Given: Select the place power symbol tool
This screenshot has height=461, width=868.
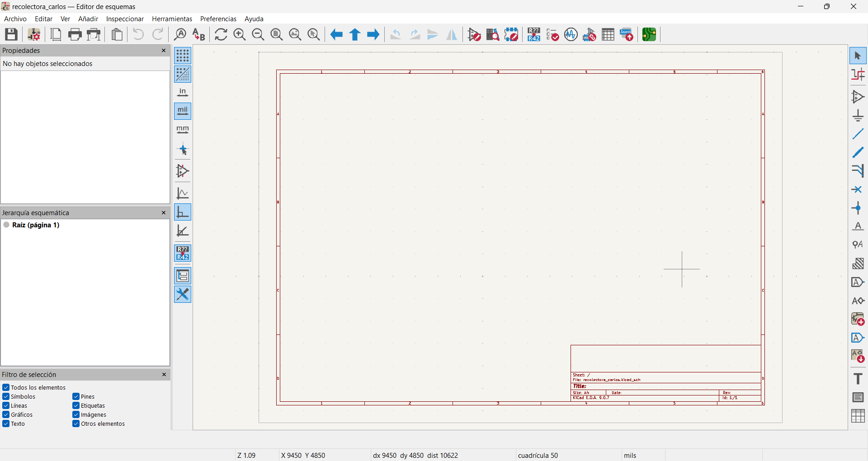Looking at the screenshot, I should coord(858,115).
